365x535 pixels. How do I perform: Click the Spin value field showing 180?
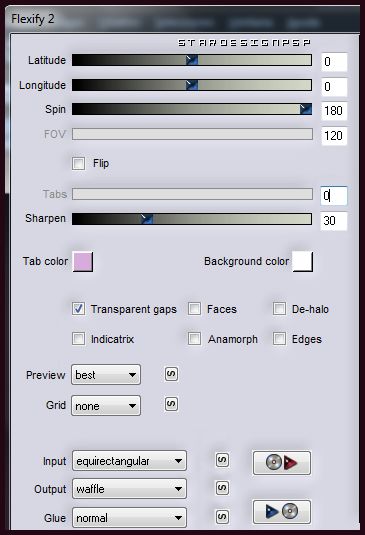click(334, 111)
